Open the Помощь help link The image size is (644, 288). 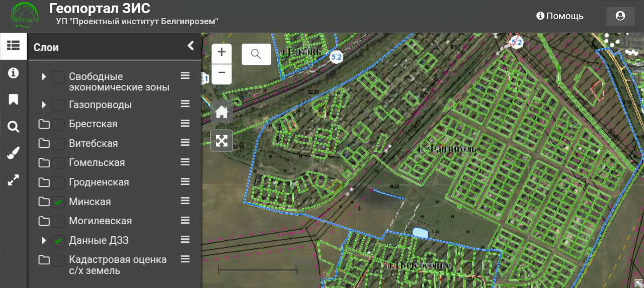click(x=559, y=16)
